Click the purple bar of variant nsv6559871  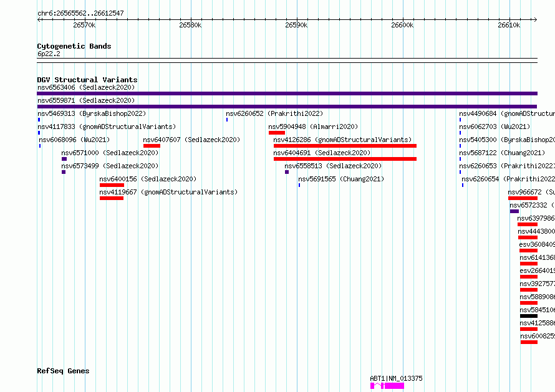(287, 107)
